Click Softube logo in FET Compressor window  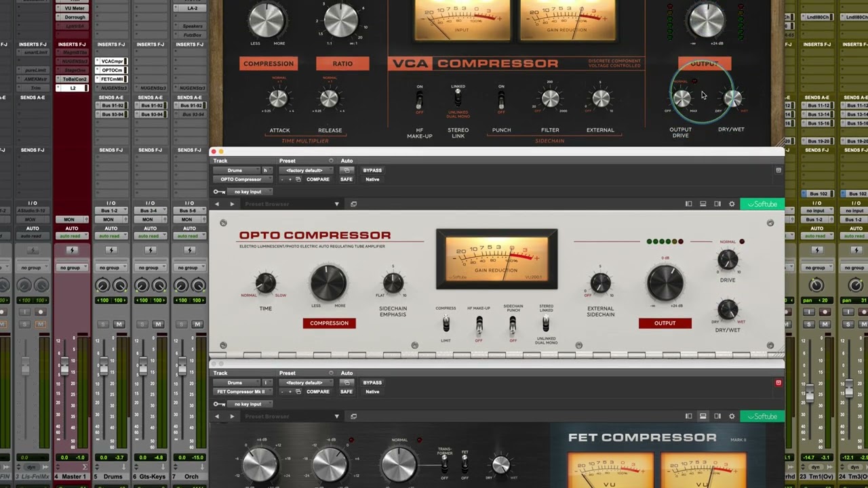coord(762,416)
